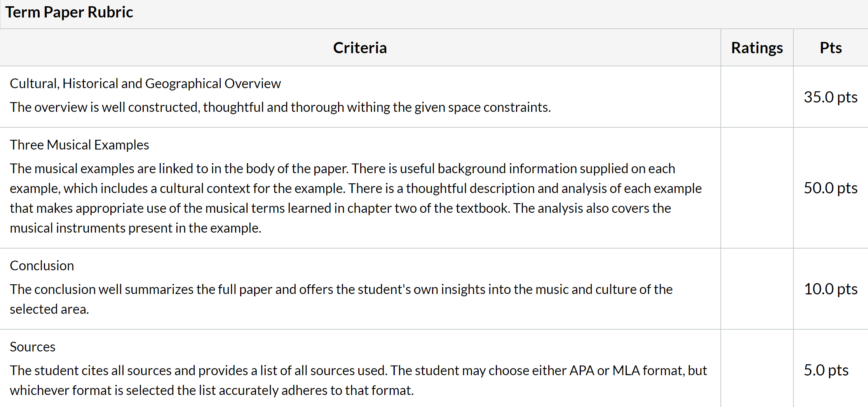The height and width of the screenshot is (407, 868).
Task: Click the Conclusion criterion heading
Action: click(x=42, y=266)
